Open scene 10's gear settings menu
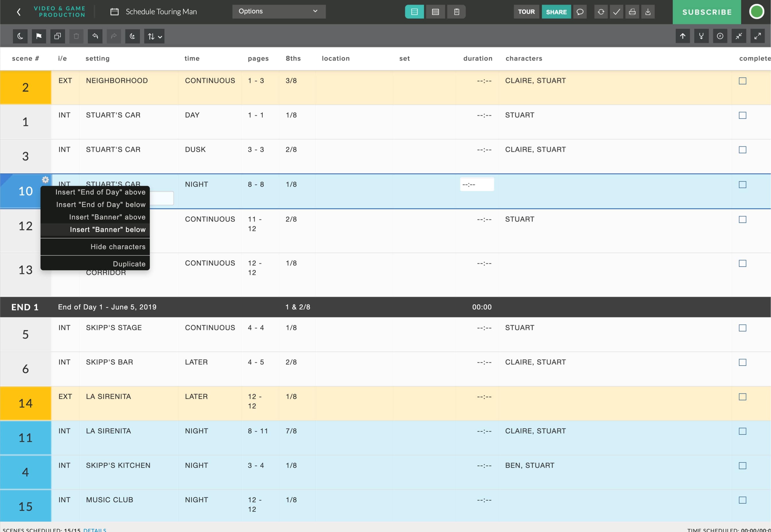Viewport: 771px width, 532px height. pyautogui.click(x=45, y=179)
